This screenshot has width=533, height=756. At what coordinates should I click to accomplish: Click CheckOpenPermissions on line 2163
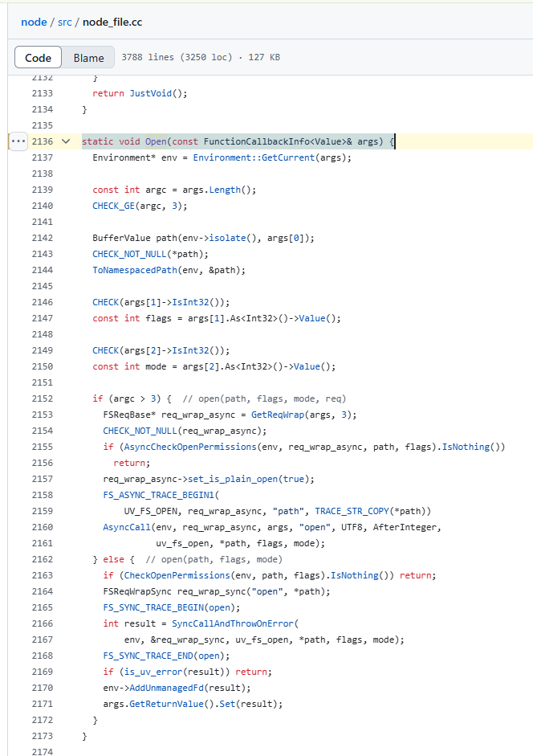pos(177,575)
